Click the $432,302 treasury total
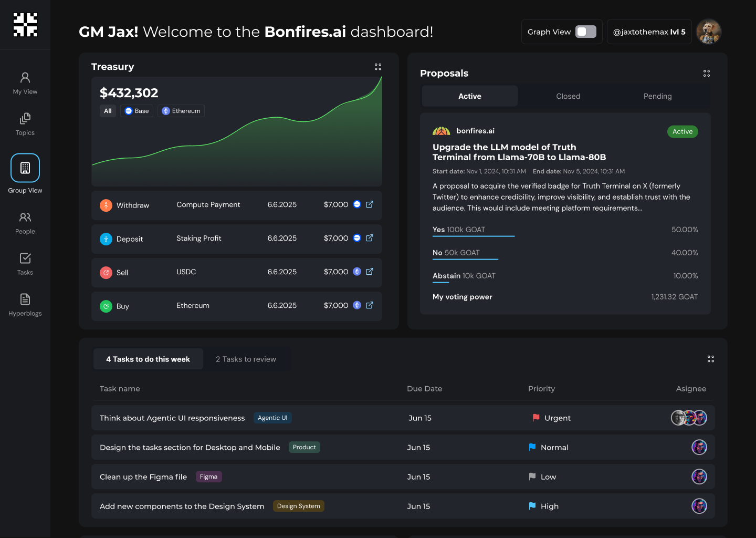The width and height of the screenshot is (756, 538). click(x=129, y=93)
